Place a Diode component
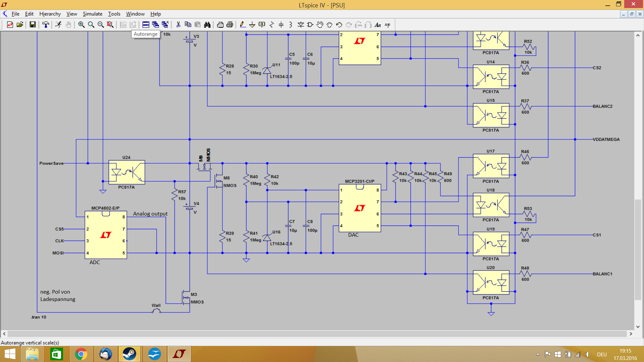Screen dimensions: 644x362 pyautogui.click(x=301, y=24)
